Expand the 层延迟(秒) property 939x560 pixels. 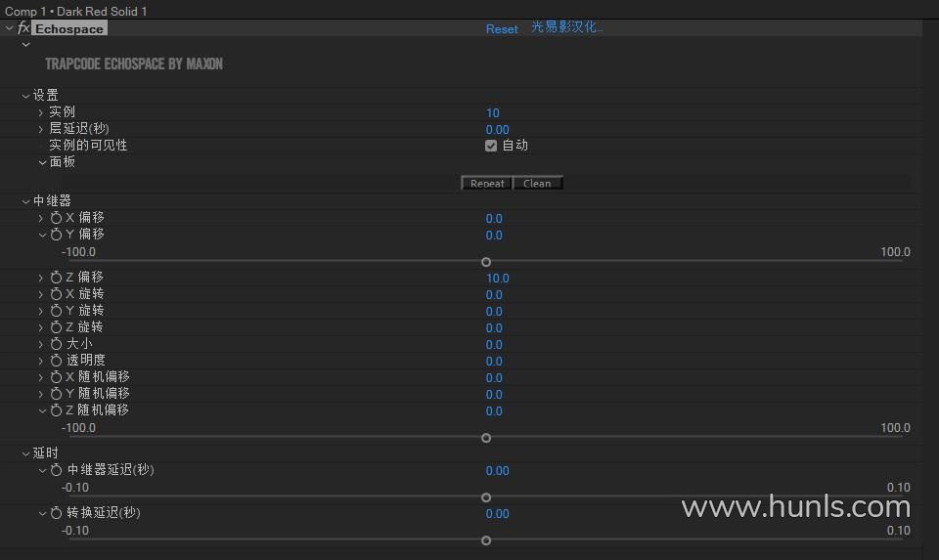pos(41,129)
